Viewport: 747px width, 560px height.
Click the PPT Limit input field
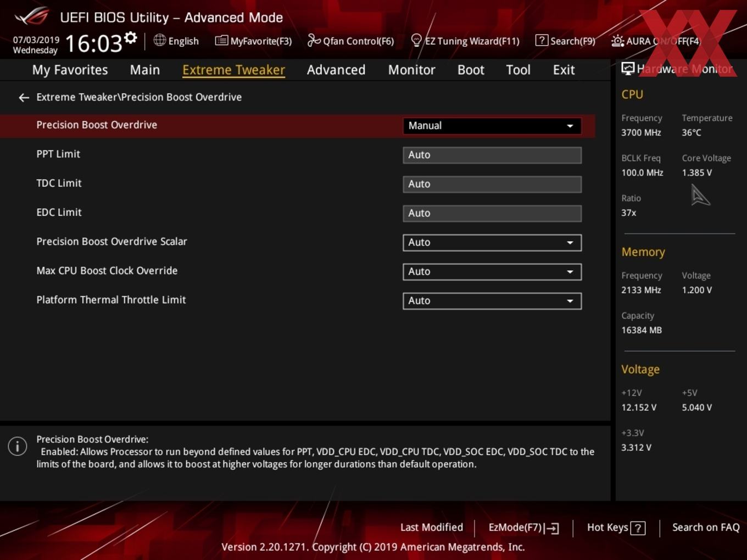tap(492, 155)
